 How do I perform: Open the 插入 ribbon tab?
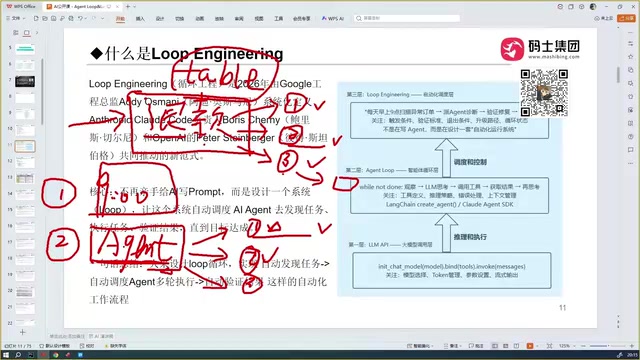(x=140, y=19)
